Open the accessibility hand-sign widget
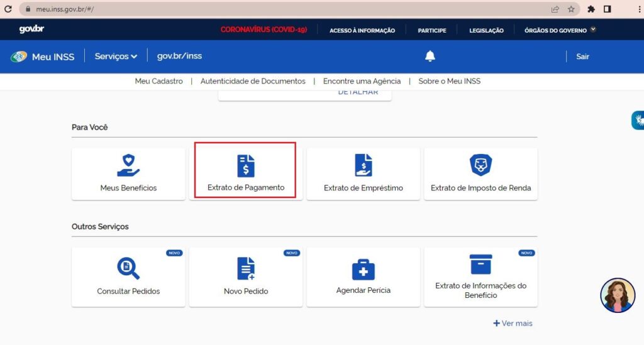644x345 pixels. tap(638, 120)
